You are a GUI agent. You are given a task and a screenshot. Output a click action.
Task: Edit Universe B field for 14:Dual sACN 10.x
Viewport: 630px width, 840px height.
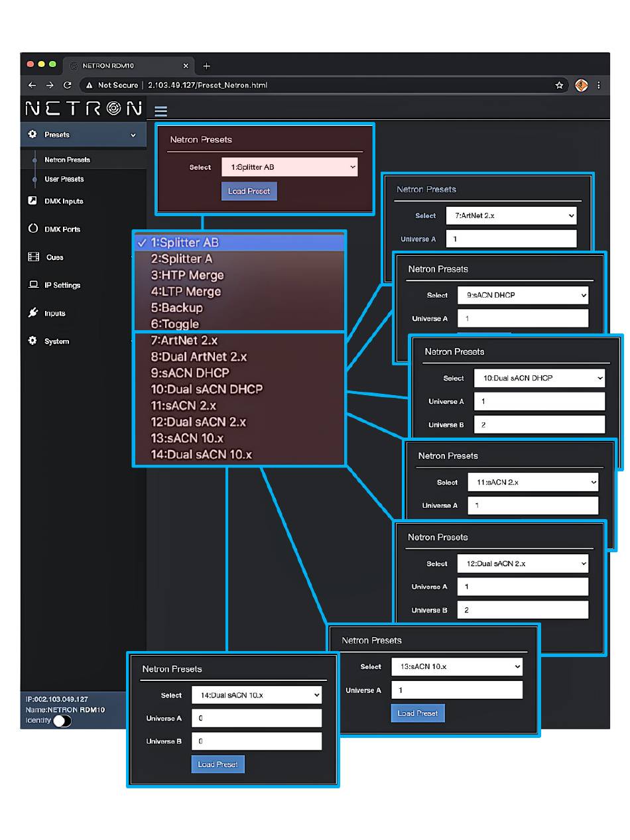click(257, 741)
